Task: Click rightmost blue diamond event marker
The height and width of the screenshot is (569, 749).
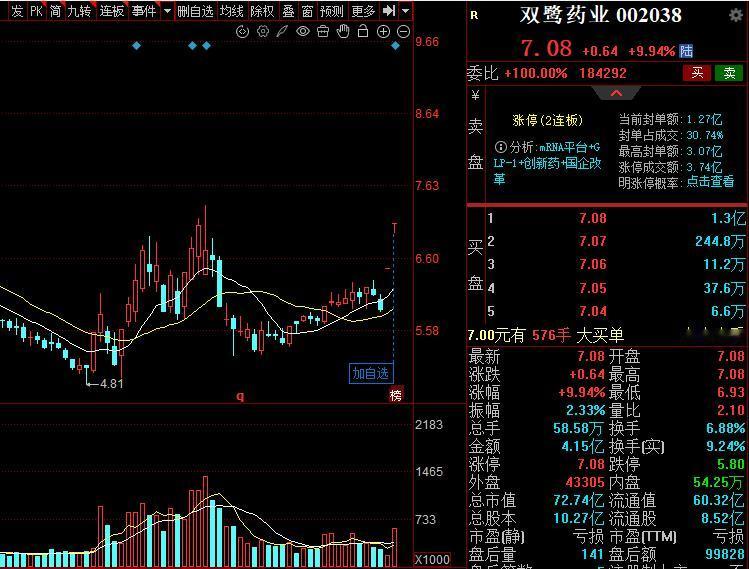Action: click(x=396, y=46)
